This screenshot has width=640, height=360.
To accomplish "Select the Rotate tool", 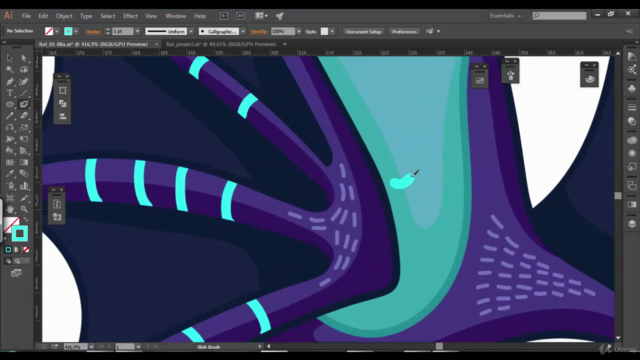I will point(10,128).
